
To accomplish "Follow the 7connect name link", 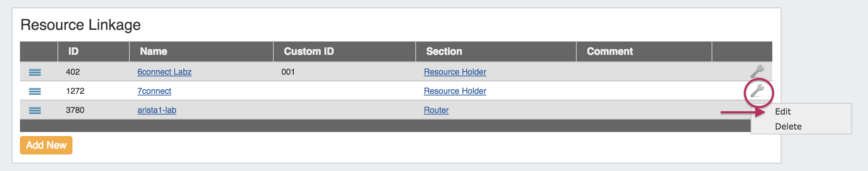I will click(x=154, y=91).
